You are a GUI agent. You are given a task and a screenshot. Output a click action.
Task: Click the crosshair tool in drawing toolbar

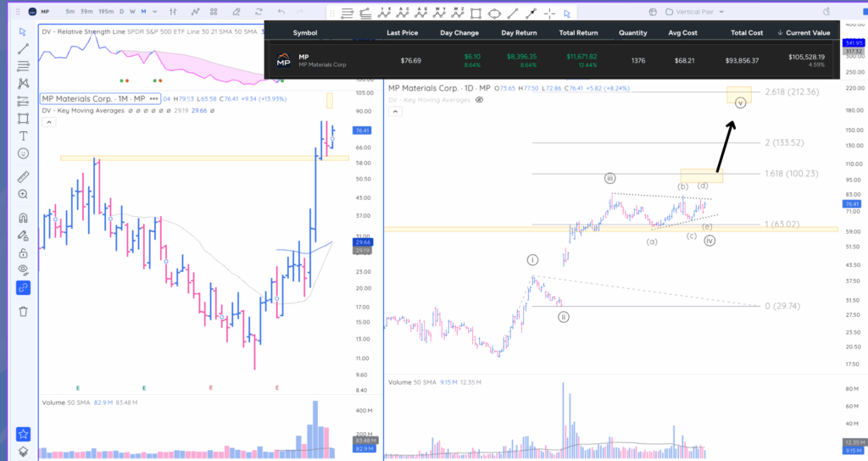coord(549,14)
